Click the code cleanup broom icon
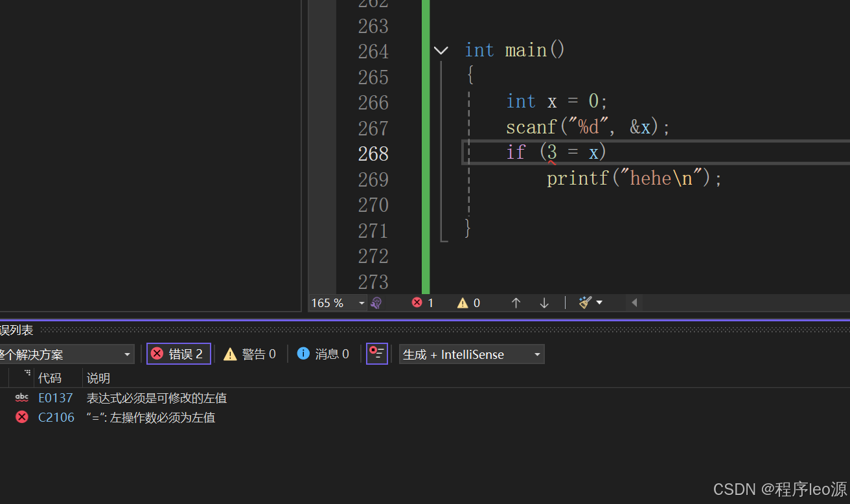Screen dimensions: 850x504 (x=585, y=303)
